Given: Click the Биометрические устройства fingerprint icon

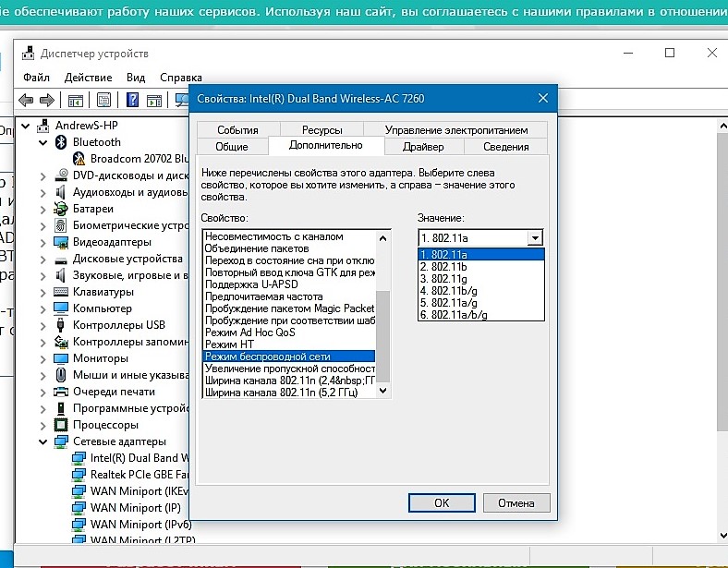Looking at the screenshot, I should [61, 225].
